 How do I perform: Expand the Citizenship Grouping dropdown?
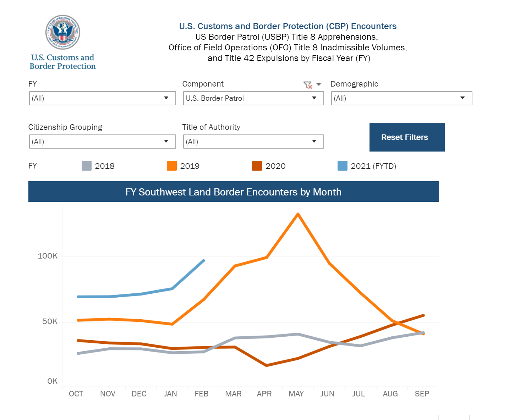[x=102, y=142]
